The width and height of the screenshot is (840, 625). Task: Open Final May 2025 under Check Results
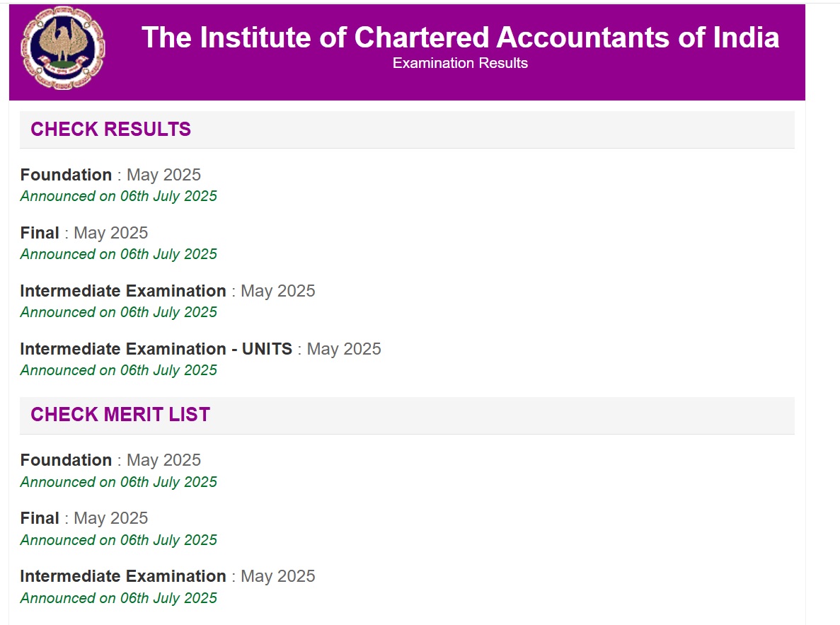click(40, 233)
